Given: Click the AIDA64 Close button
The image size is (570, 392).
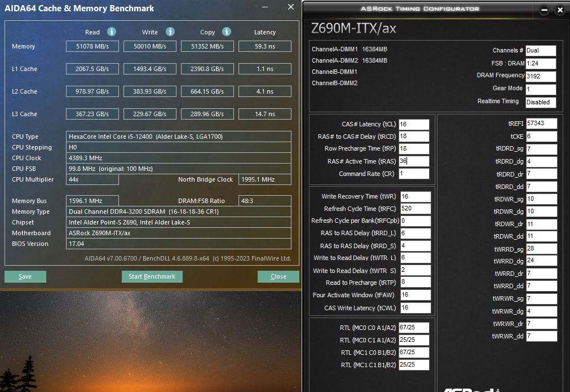Looking at the screenshot, I should pyautogui.click(x=279, y=276).
